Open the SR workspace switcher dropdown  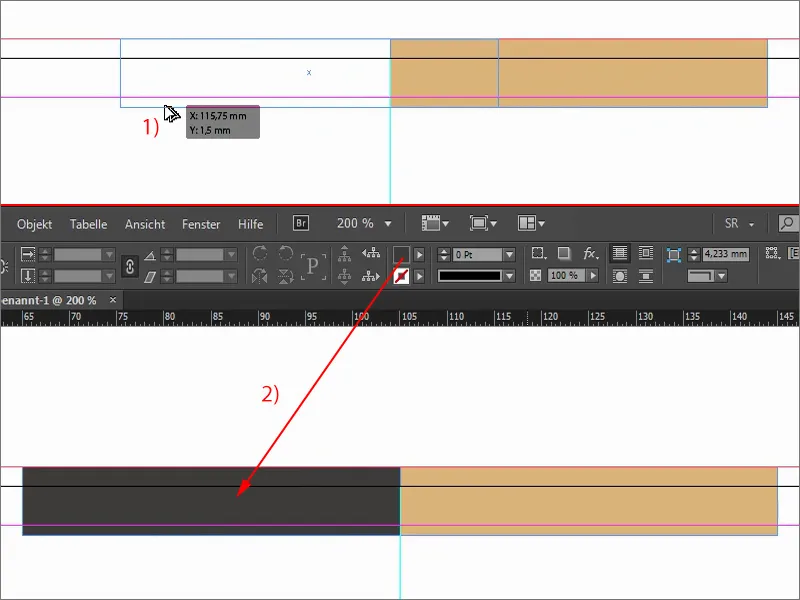(x=751, y=224)
